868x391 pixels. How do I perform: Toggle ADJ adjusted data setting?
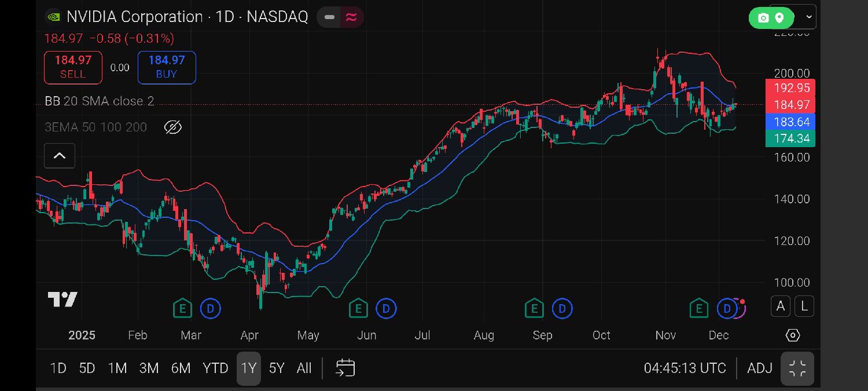click(x=759, y=368)
